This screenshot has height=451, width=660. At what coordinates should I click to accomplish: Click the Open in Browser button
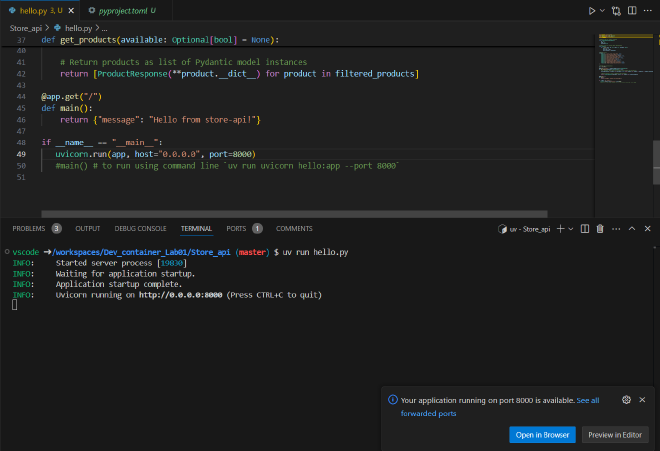tap(542, 435)
